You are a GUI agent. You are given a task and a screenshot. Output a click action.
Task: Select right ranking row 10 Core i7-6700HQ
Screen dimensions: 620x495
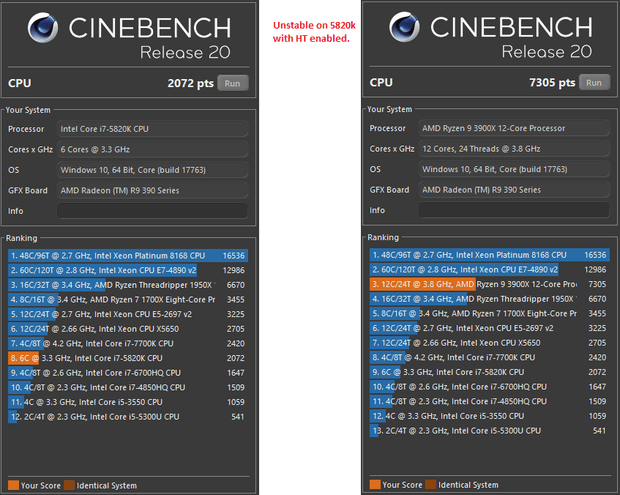coord(490,387)
